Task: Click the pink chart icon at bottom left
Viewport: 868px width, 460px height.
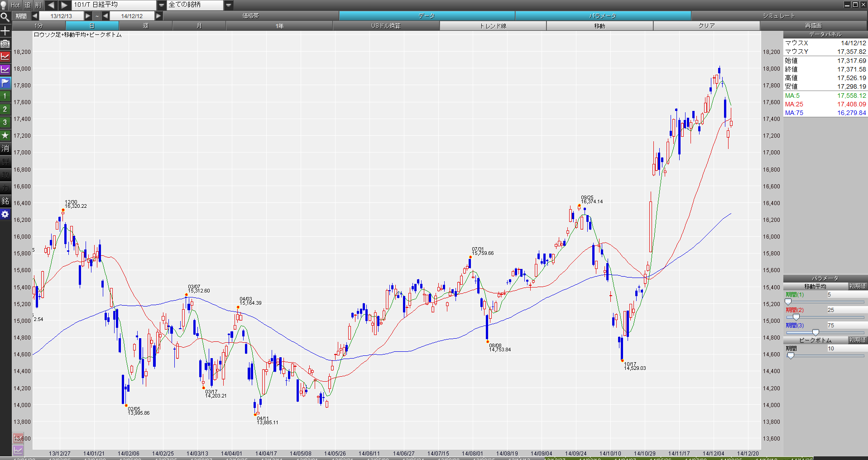Action: 18,438
